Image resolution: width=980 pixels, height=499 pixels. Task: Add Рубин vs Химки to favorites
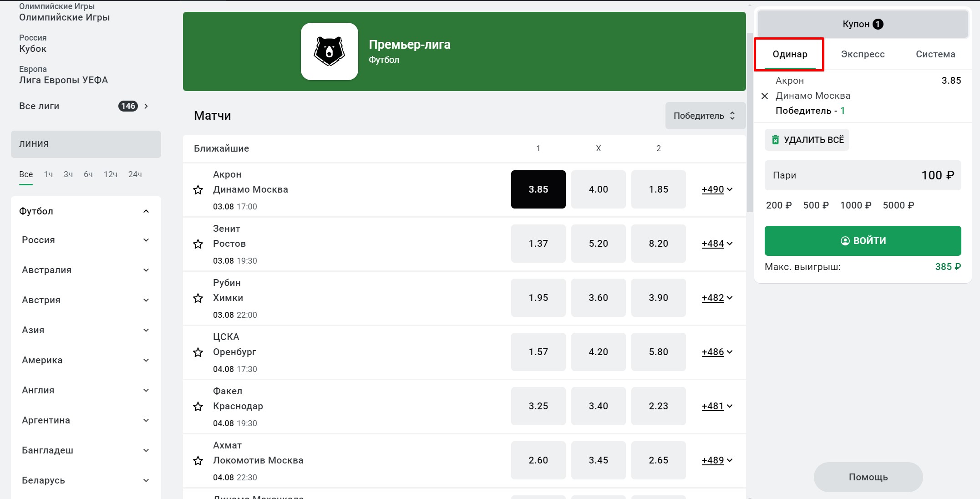(198, 298)
